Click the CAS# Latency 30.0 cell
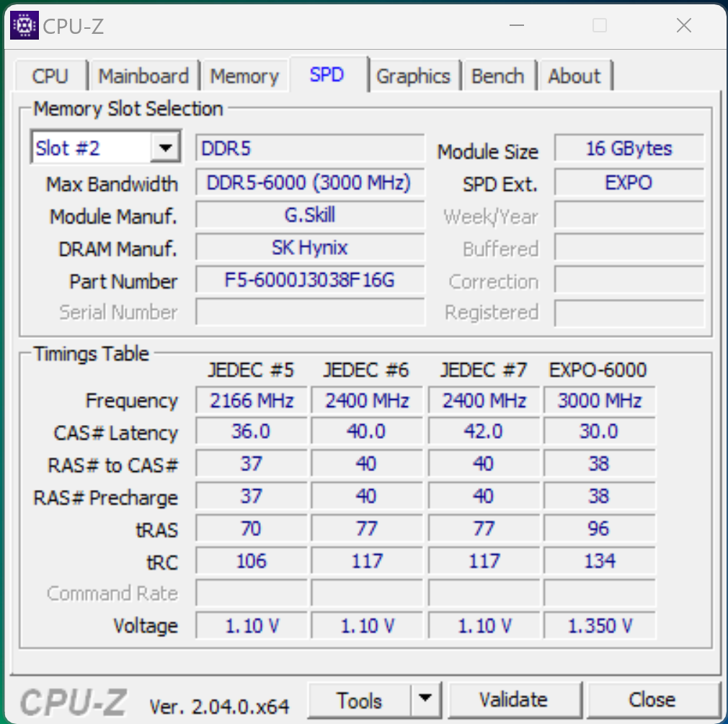 [x=600, y=431]
